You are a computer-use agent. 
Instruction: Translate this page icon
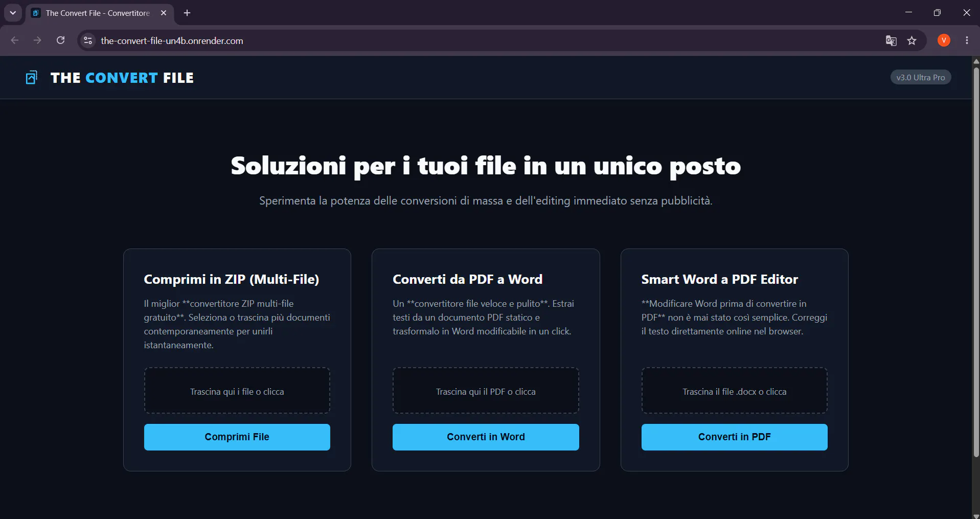[891, 41]
